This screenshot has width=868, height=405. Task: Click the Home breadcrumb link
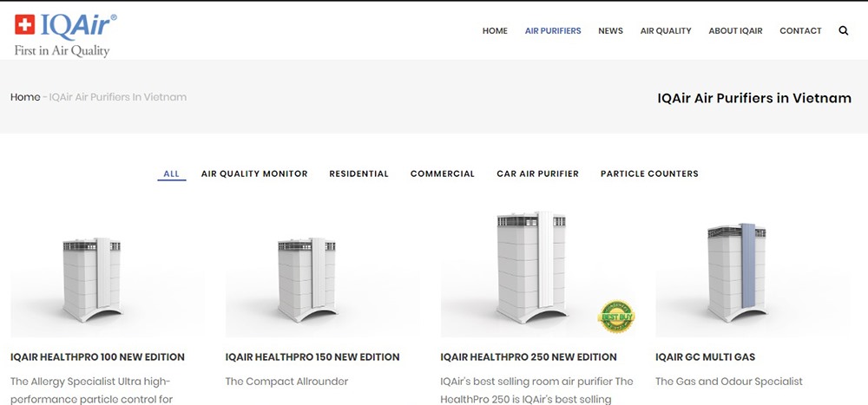pyautogui.click(x=25, y=97)
